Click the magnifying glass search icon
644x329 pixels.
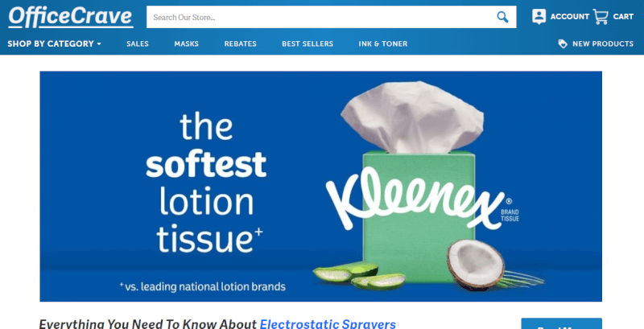tap(502, 17)
